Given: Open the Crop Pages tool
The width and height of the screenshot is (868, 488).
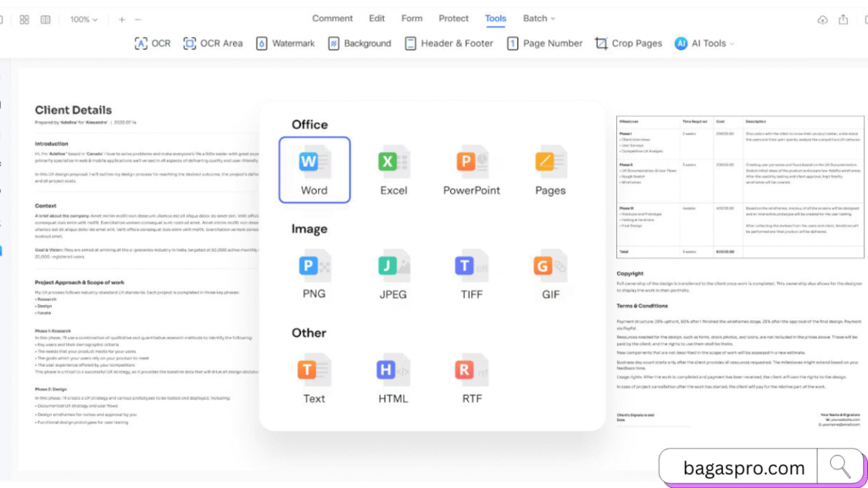Looking at the screenshot, I should (x=628, y=43).
